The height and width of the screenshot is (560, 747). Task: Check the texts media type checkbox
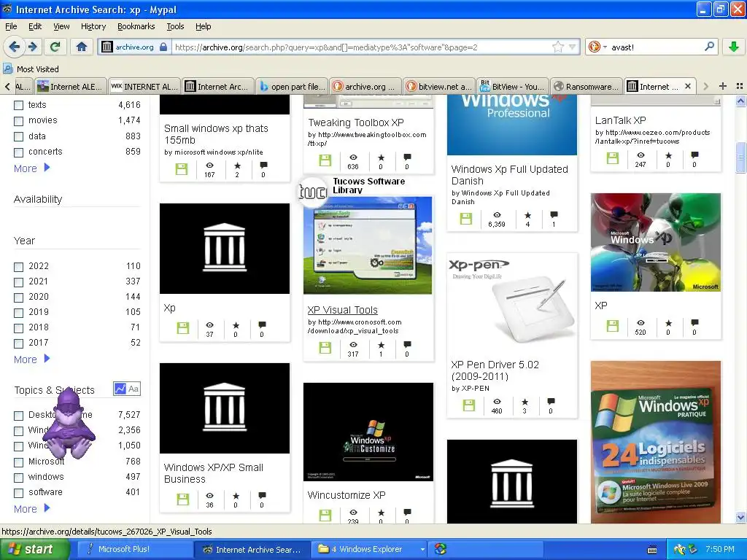coord(18,105)
